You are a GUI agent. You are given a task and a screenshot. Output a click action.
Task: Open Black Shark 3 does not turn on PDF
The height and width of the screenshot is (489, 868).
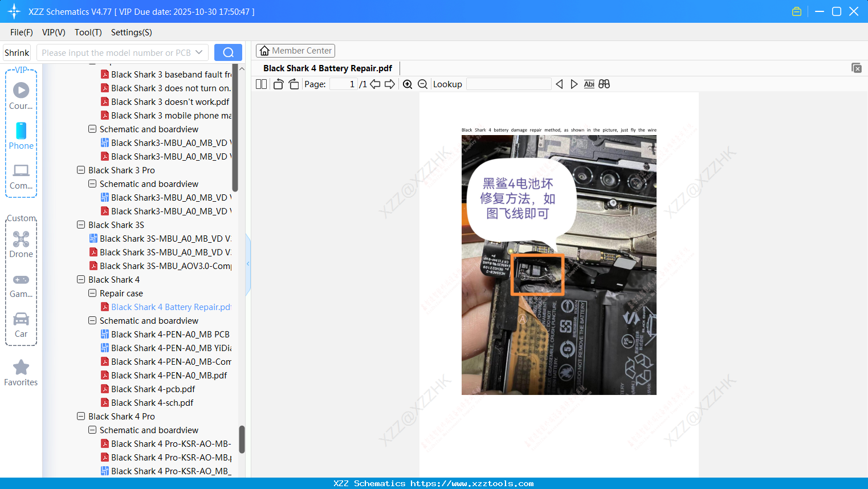coord(166,88)
